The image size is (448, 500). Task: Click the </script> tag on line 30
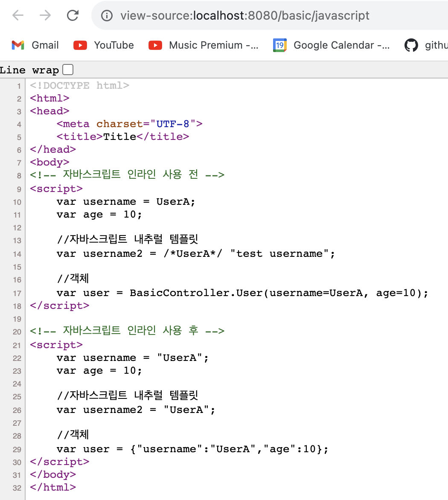[x=60, y=462]
